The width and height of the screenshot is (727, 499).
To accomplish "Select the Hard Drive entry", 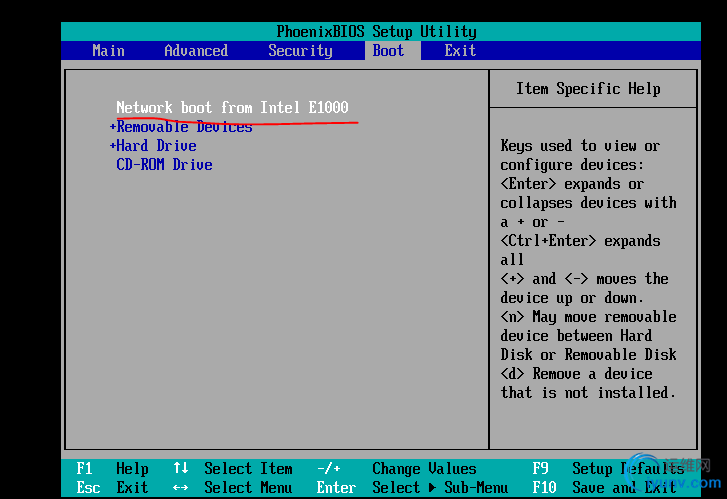I will 156,146.
